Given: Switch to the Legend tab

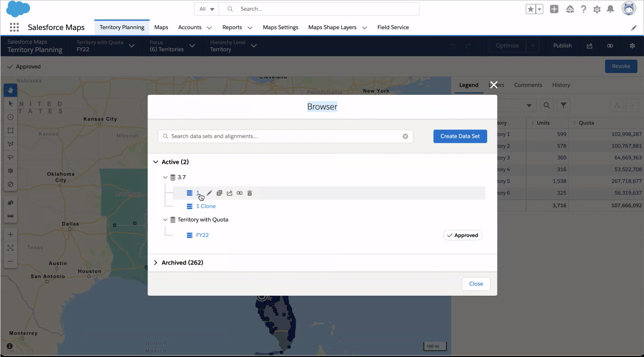Looking at the screenshot, I should click(469, 85).
